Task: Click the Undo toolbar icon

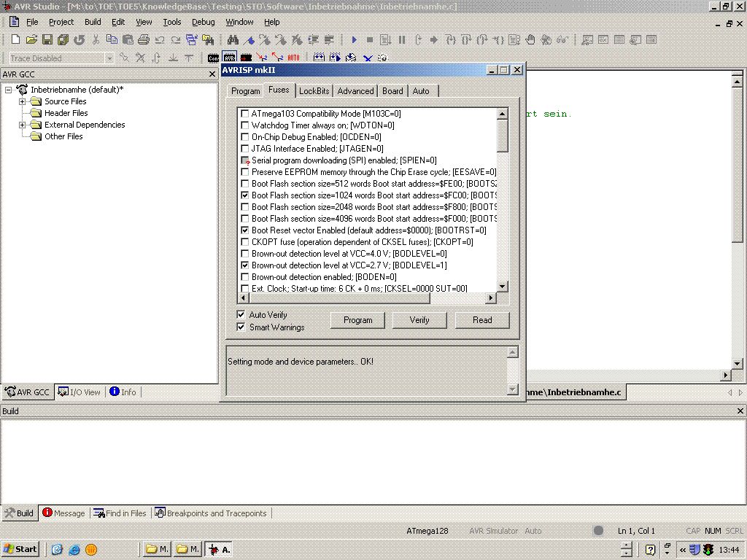Action: [x=160, y=40]
